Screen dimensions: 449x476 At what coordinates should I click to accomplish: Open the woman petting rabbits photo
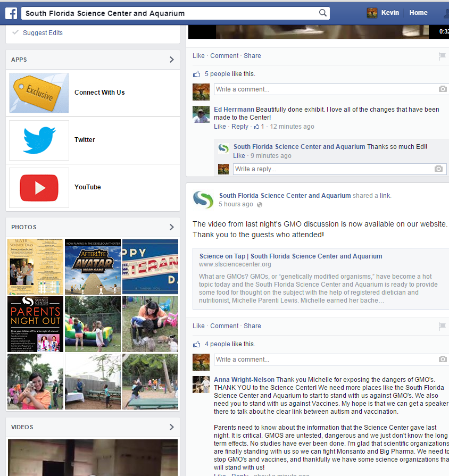[x=150, y=324]
